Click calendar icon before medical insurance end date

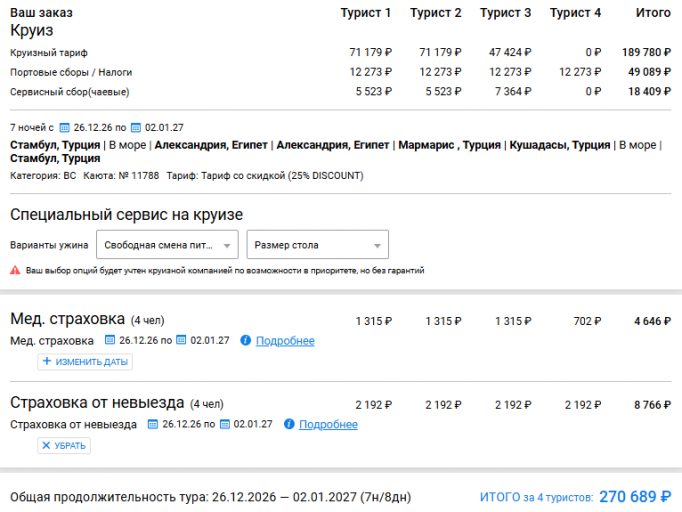181,340
